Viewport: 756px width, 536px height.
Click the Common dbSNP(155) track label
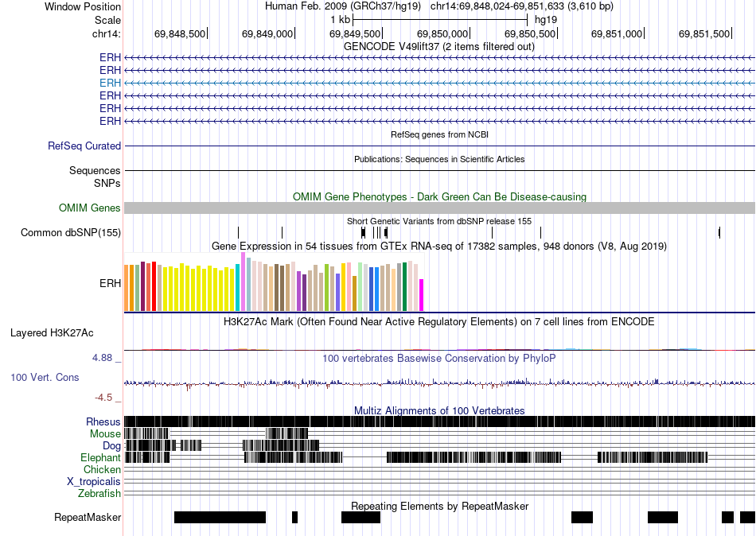(x=71, y=233)
